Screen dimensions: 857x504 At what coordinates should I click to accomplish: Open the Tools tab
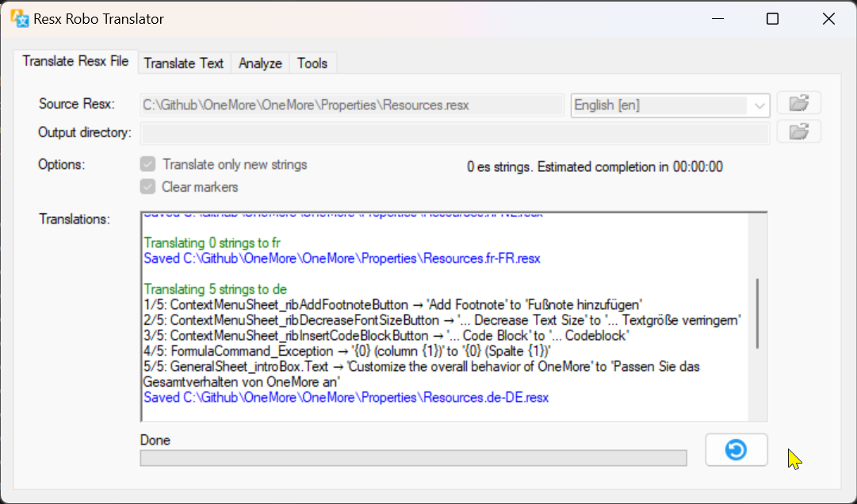click(x=312, y=63)
